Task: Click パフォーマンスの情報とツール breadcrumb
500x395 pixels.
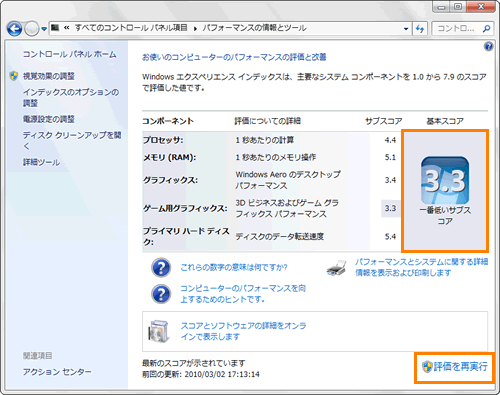Action: point(254,28)
